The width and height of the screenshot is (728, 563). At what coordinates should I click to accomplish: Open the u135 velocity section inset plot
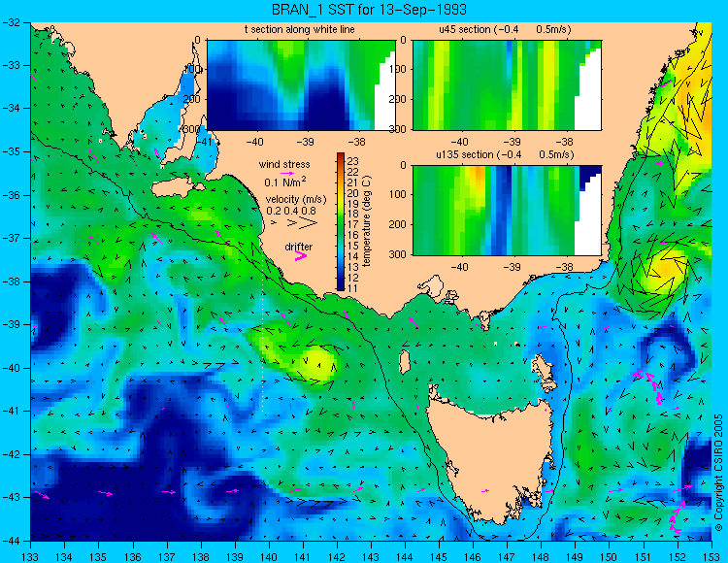tap(507, 211)
